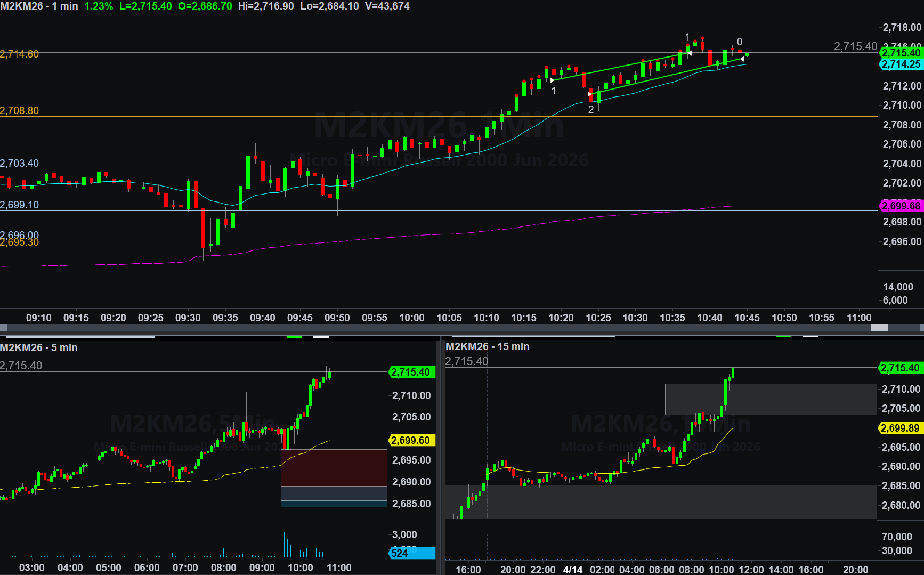The width and height of the screenshot is (924, 575).
Task: Select the M2KM26 - 1 min chart title
Action: click(39, 6)
